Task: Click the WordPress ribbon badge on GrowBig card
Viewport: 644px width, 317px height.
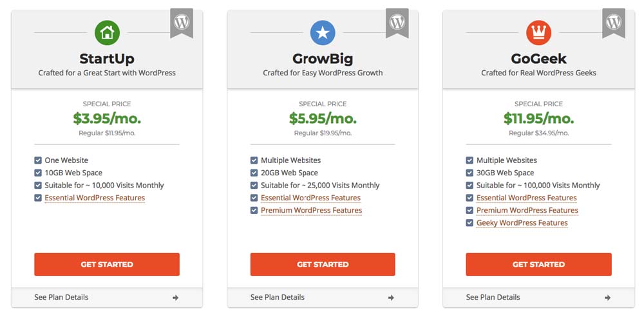Action: click(x=397, y=23)
